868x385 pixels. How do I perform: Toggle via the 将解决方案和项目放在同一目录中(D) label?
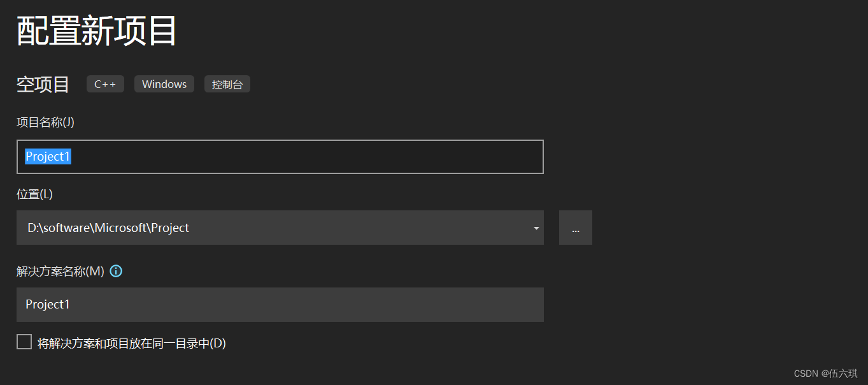(132, 343)
